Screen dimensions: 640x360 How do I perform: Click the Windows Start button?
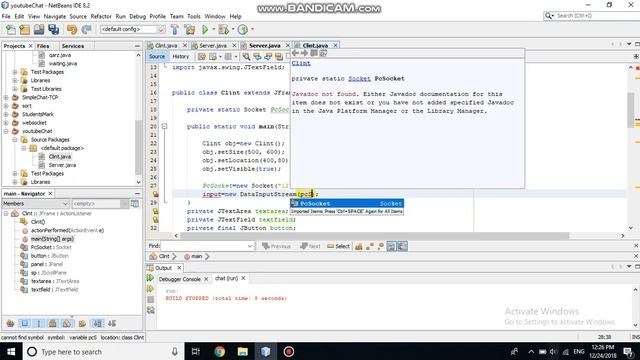11,351
